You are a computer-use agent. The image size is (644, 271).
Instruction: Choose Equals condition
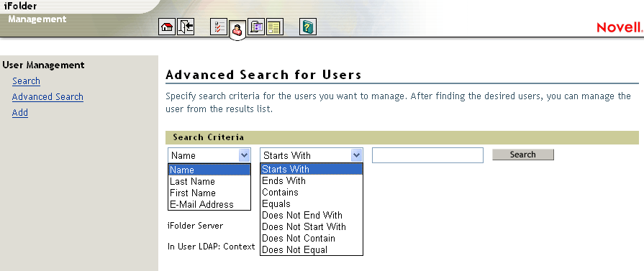click(x=312, y=203)
